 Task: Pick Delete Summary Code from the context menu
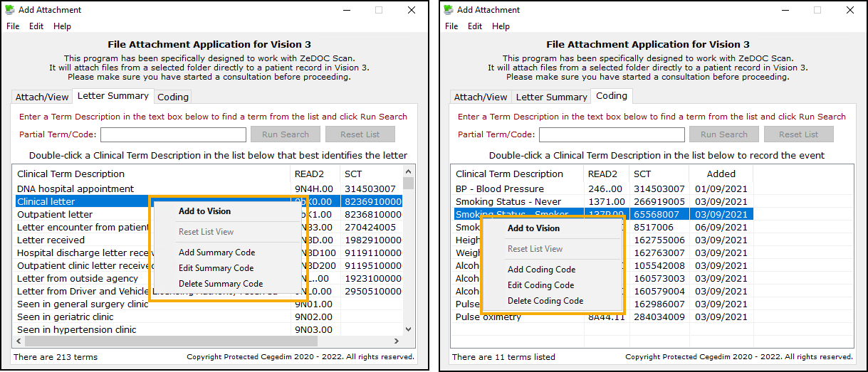[221, 284]
